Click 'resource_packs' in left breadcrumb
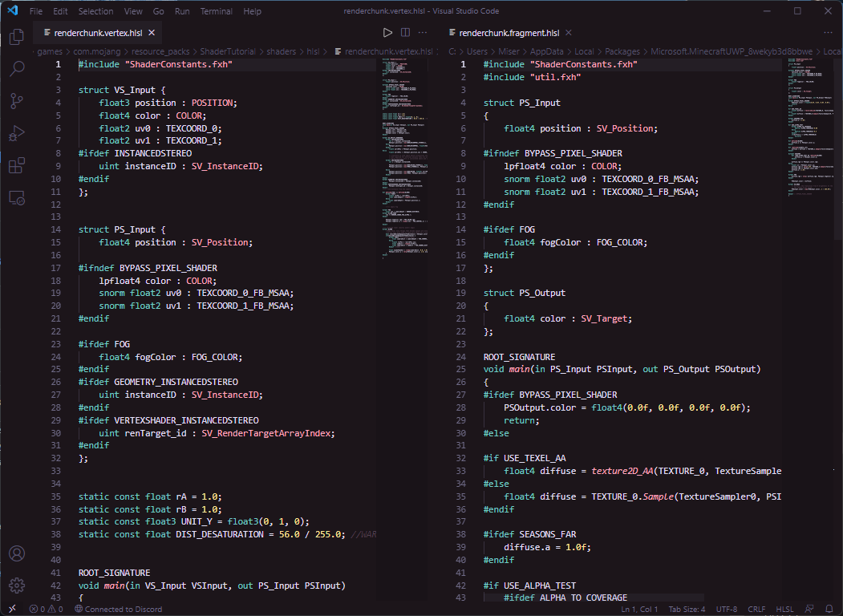 [160, 51]
